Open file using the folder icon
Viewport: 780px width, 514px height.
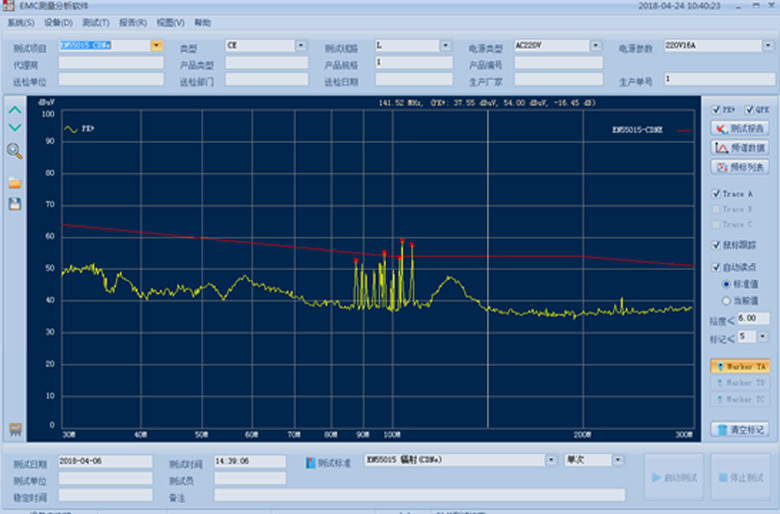14,183
